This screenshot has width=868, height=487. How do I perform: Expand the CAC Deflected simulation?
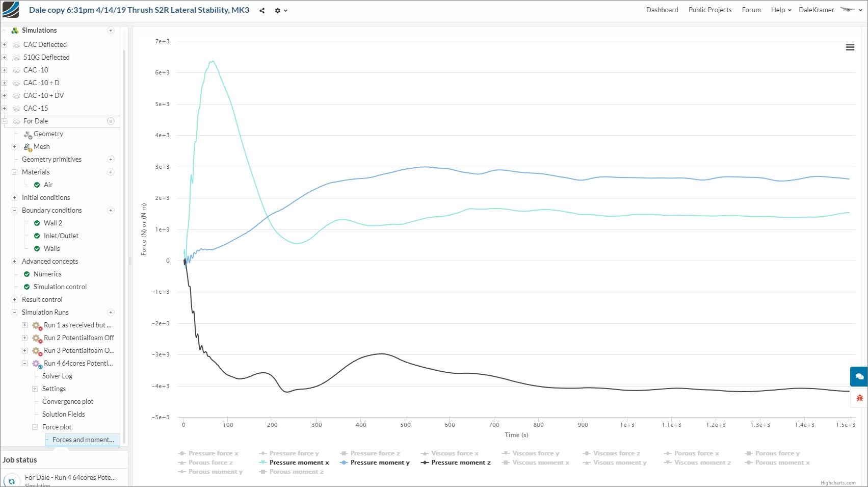click(x=5, y=44)
